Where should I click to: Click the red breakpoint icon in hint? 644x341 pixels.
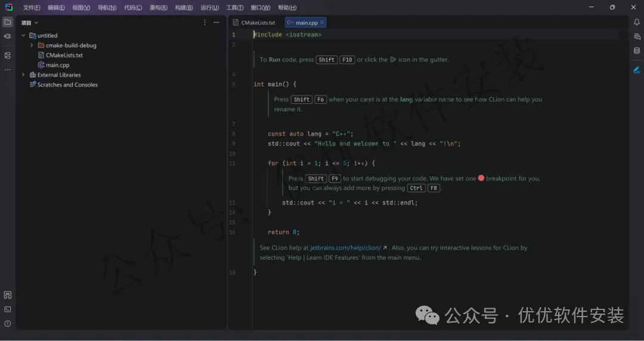(x=481, y=178)
